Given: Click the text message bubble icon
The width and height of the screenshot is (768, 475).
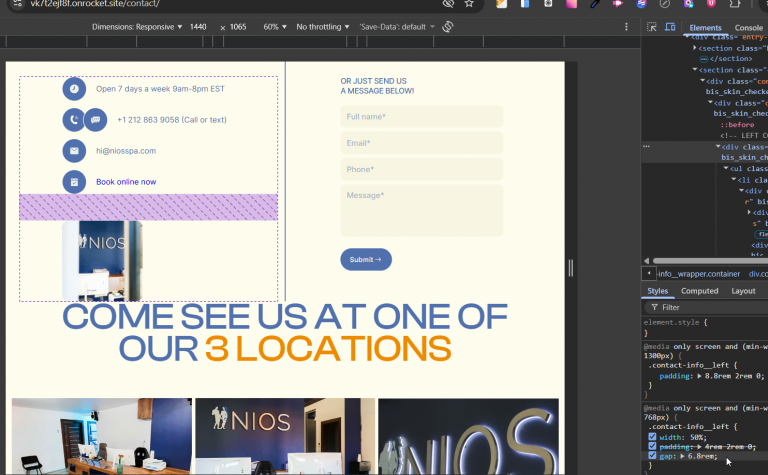Looking at the screenshot, I should point(96,119).
